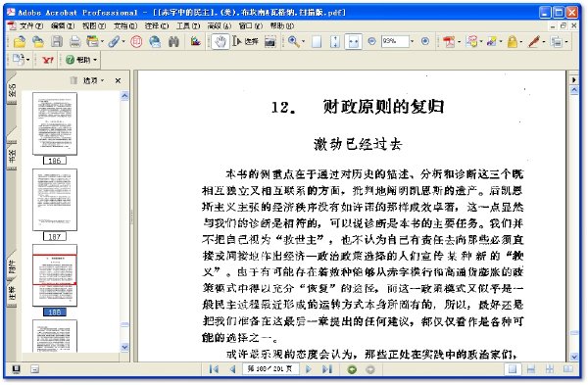The height and width of the screenshot is (385, 588).
Task: Click the Snapshot camera tool icon
Action: tap(270, 41)
